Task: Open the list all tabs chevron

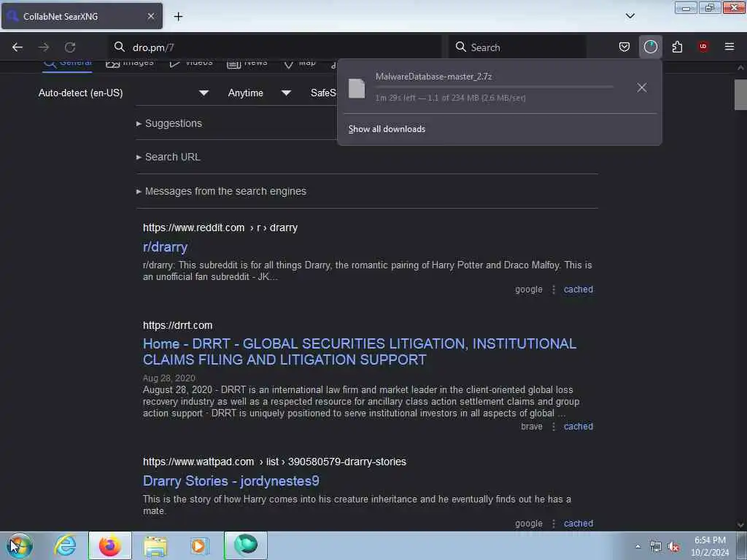Action: point(630,16)
